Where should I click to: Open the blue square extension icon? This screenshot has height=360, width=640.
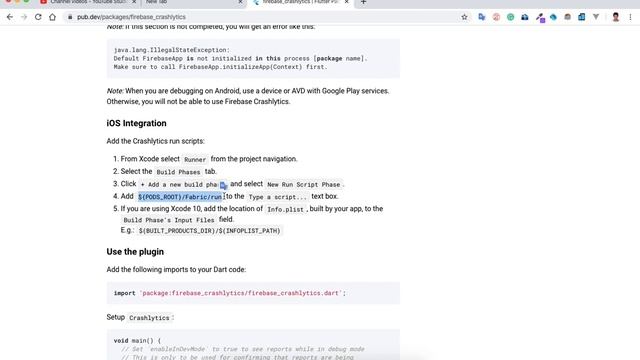(x=582, y=17)
